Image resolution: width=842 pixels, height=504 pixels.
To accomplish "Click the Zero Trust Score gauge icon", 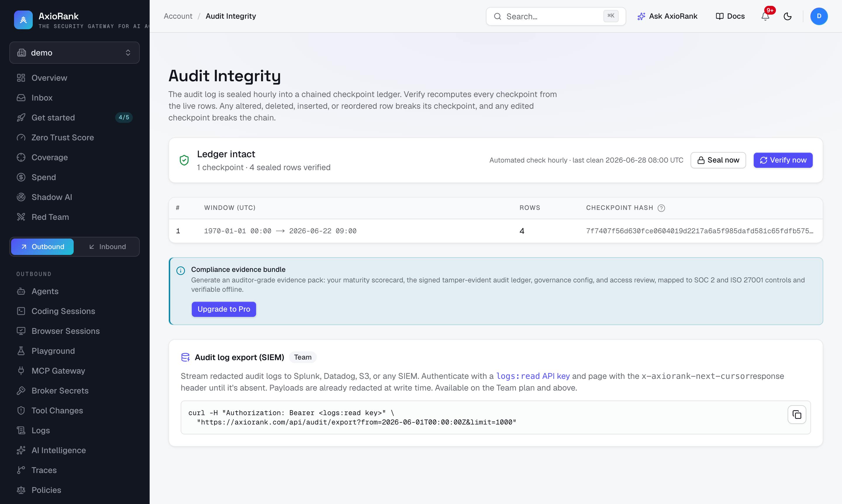I will tap(21, 137).
